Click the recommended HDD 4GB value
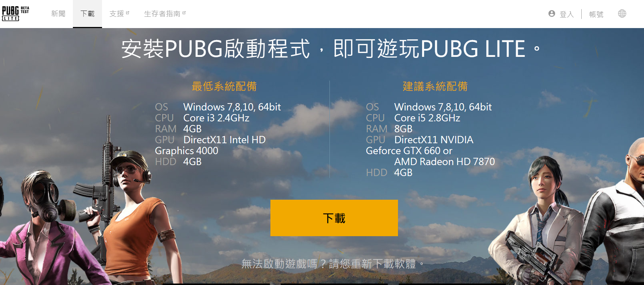Image resolution: width=644 pixels, height=285 pixels. point(403,173)
